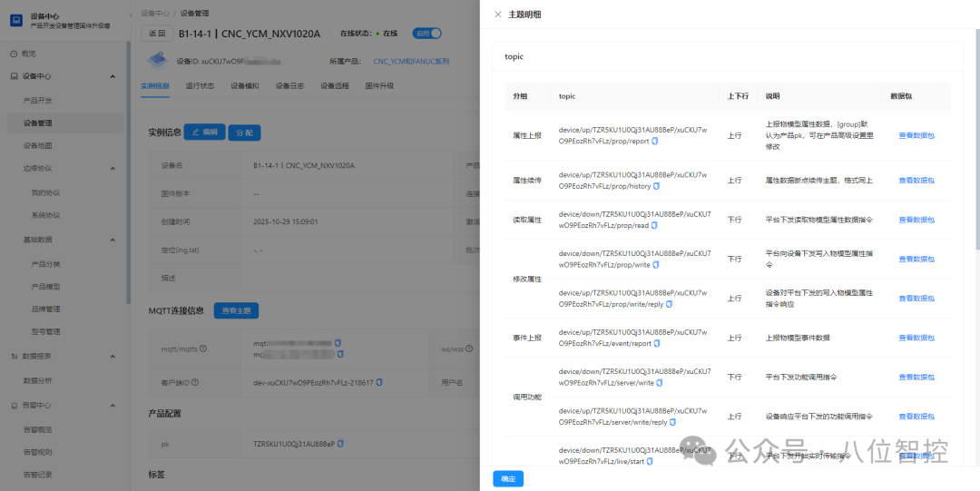This screenshot has width=980, height=491.
Task: Copy the server/write/reply topic
Action: [672, 422]
